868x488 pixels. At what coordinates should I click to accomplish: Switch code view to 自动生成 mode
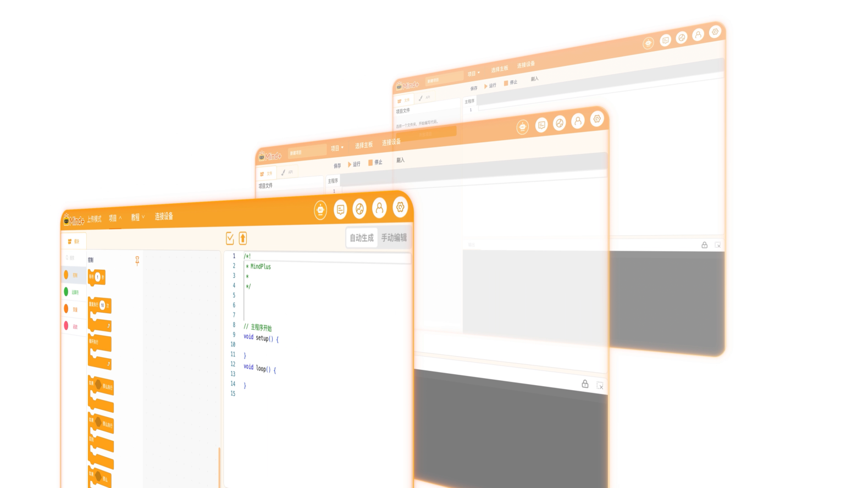coord(362,238)
